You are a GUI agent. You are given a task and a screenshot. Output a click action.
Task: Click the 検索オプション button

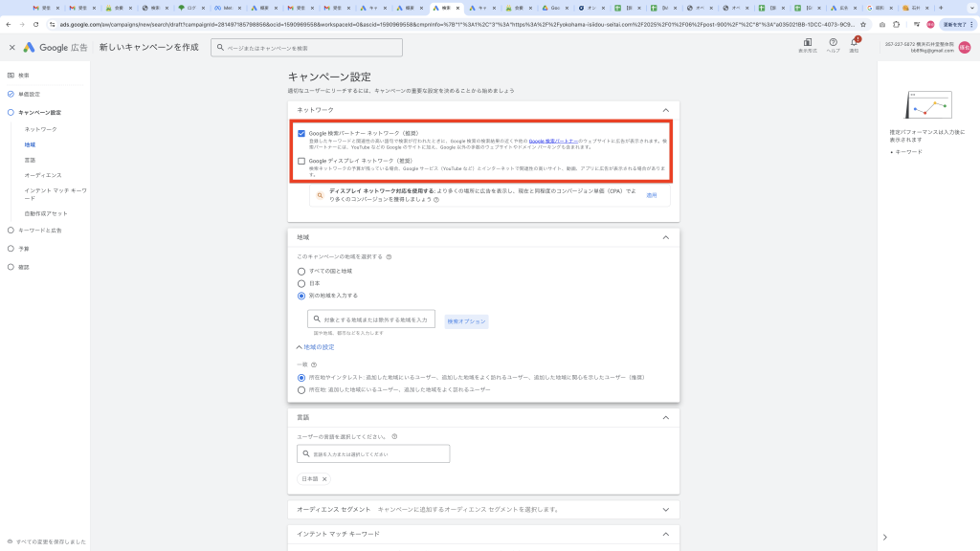tap(466, 320)
